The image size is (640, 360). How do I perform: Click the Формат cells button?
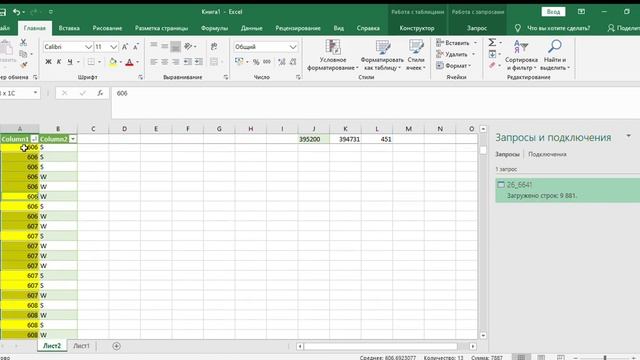click(453, 66)
